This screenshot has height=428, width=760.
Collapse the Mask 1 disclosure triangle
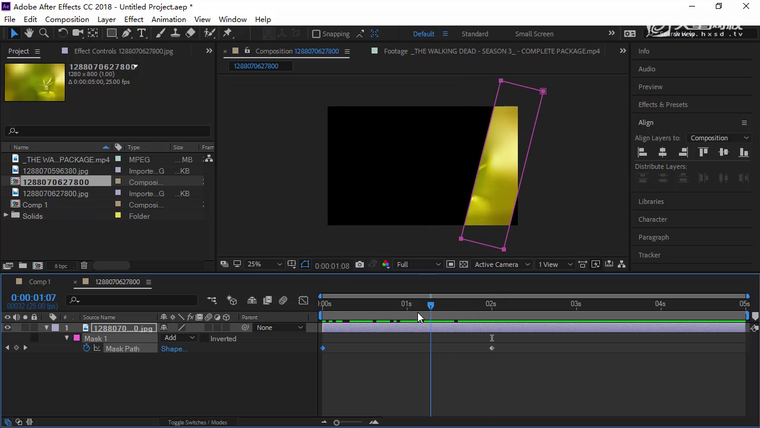tap(67, 339)
